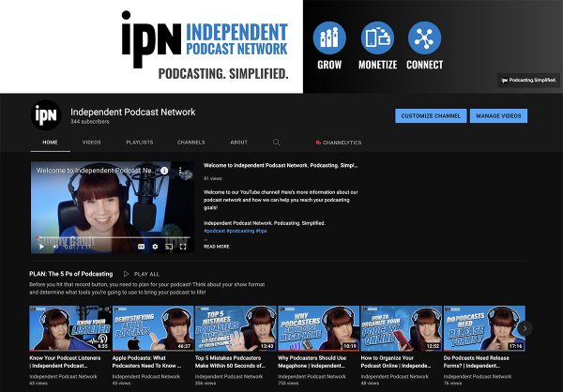The width and height of the screenshot is (563, 392).
Task: Click the Know Your Podcast Listeners title
Action: coord(65,362)
